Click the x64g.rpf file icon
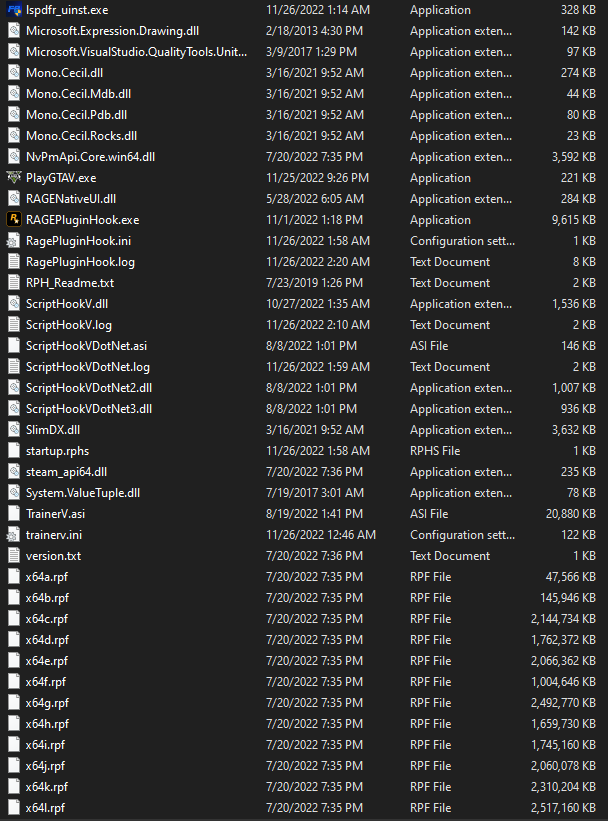This screenshot has height=821, width=608. [x=14, y=703]
